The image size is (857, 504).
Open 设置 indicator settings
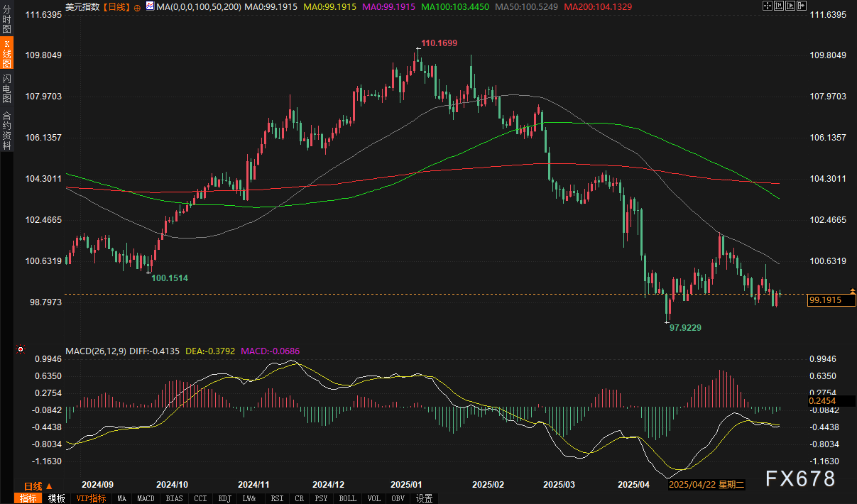click(424, 498)
